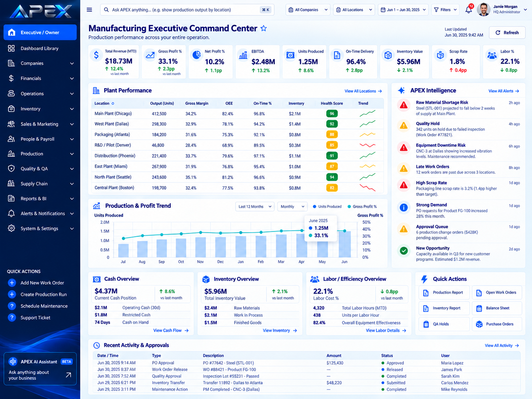Click the hamburger menu icon
The height and width of the screenshot is (399, 532).
89,10
